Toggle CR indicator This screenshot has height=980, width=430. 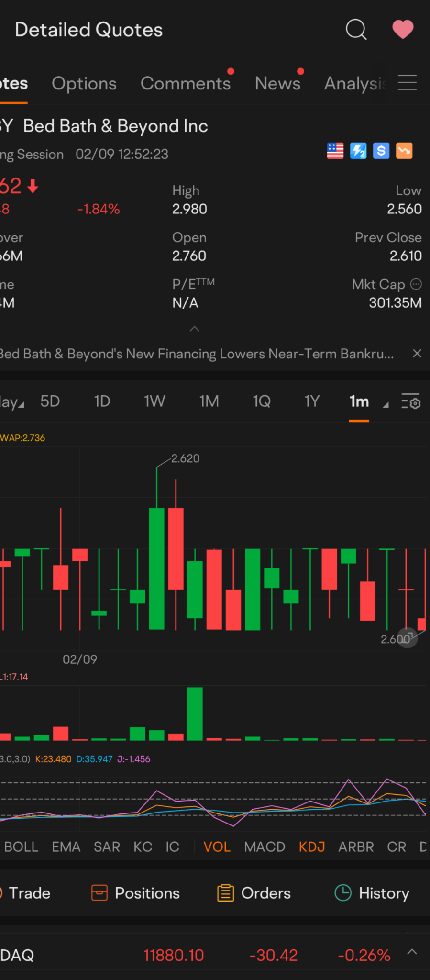click(x=397, y=846)
